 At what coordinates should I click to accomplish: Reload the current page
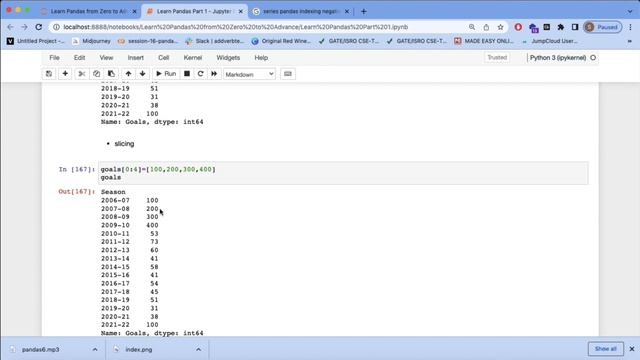[x=39, y=27]
